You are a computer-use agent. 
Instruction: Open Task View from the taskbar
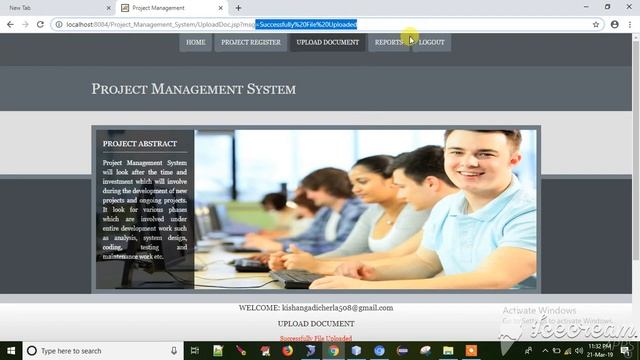click(x=195, y=351)
